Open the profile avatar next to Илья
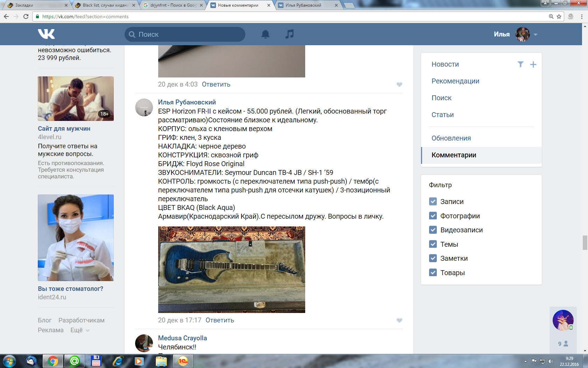This screenshot has width=588, height=368. coord(523,34)
